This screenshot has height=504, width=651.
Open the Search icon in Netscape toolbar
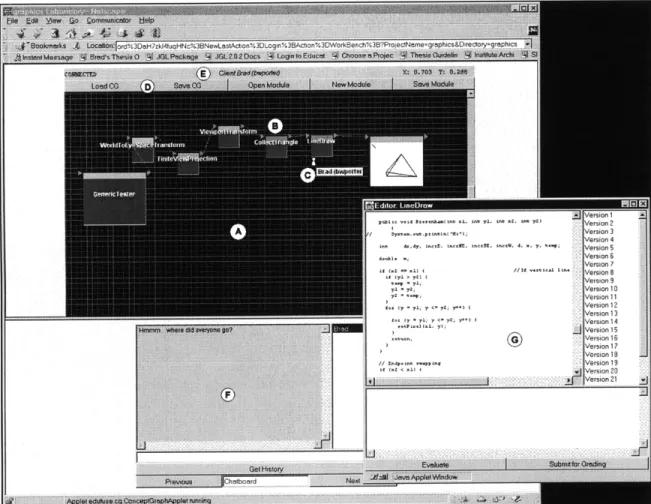coord(88,34)
